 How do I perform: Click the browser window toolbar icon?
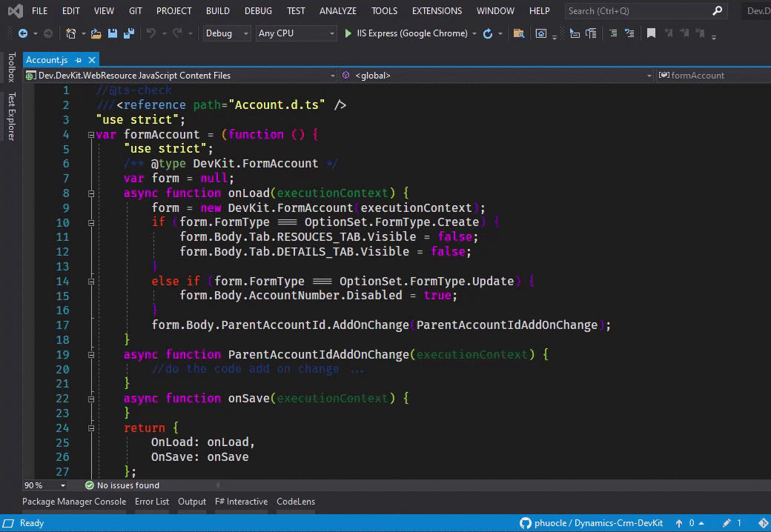pyautogui.click(x=541, y=33)
